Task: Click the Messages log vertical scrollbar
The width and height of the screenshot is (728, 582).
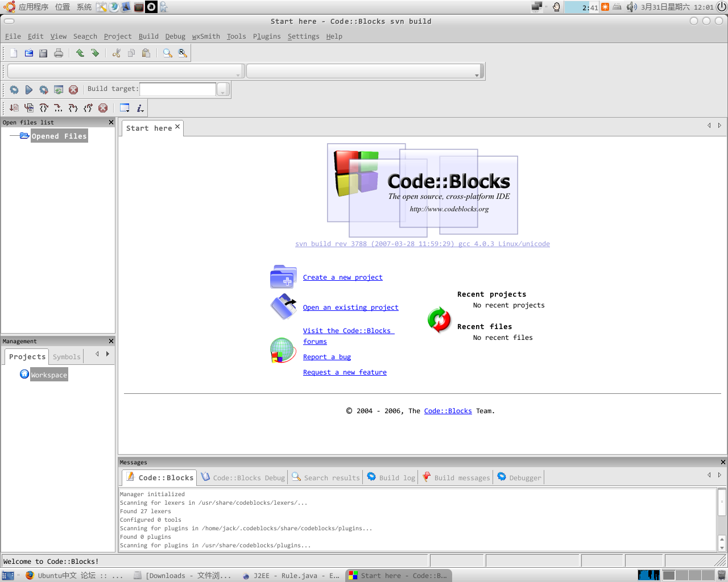Action: tap(722, 519)
